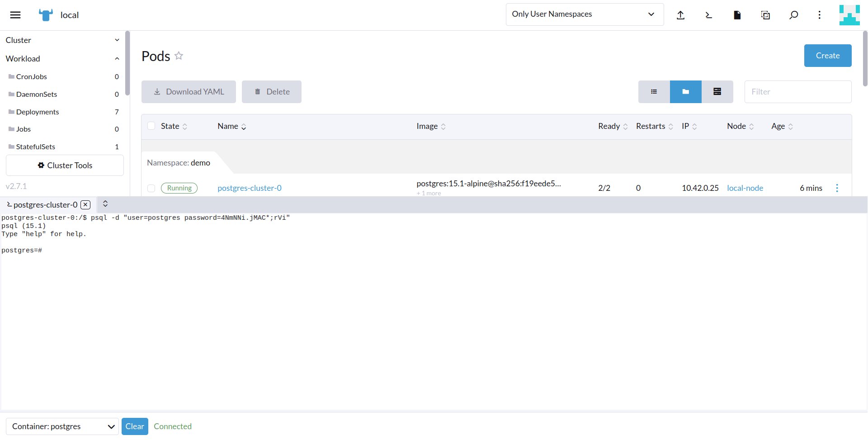Open the Only User Namespaces dropdown
868x440 pixels.
click(584, 14)
